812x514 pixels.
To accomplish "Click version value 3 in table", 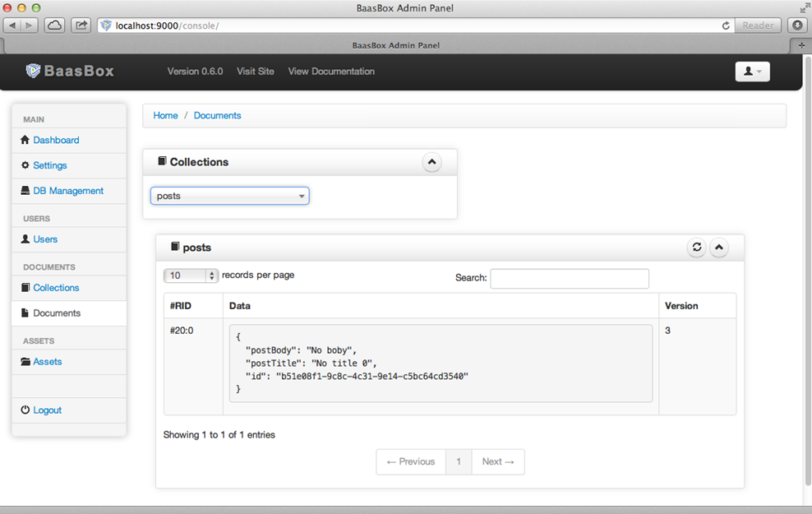I will click(x=667, y=331).
